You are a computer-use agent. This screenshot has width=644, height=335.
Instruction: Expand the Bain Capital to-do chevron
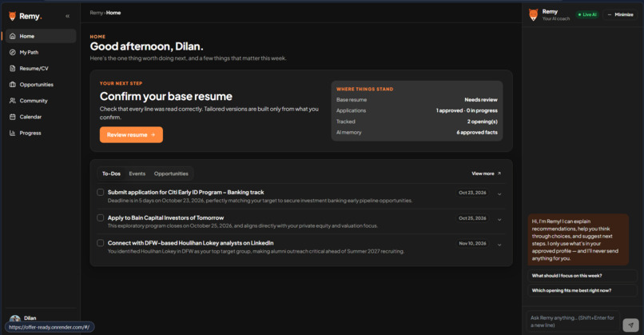[499, 220]
